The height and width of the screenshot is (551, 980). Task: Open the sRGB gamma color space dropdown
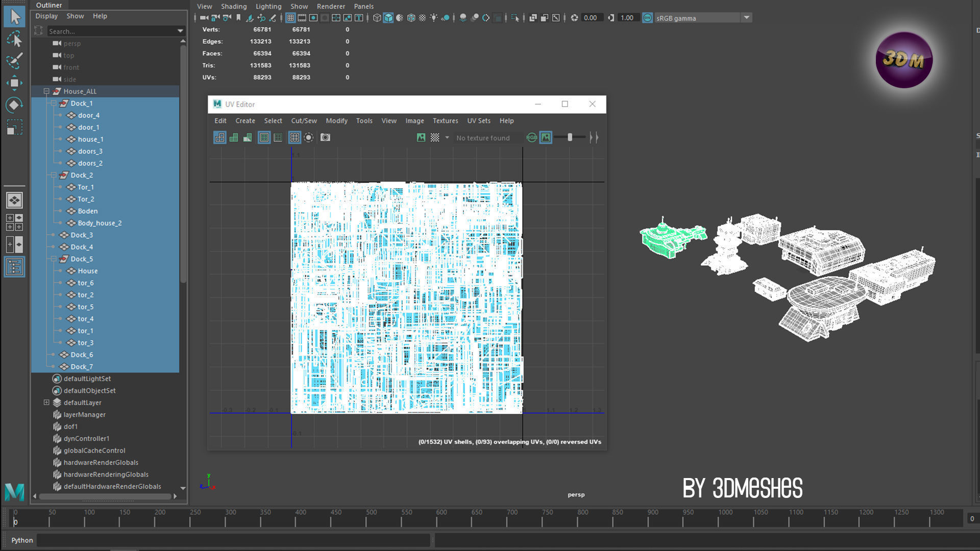pyautogui.click(x=746, y=18)
